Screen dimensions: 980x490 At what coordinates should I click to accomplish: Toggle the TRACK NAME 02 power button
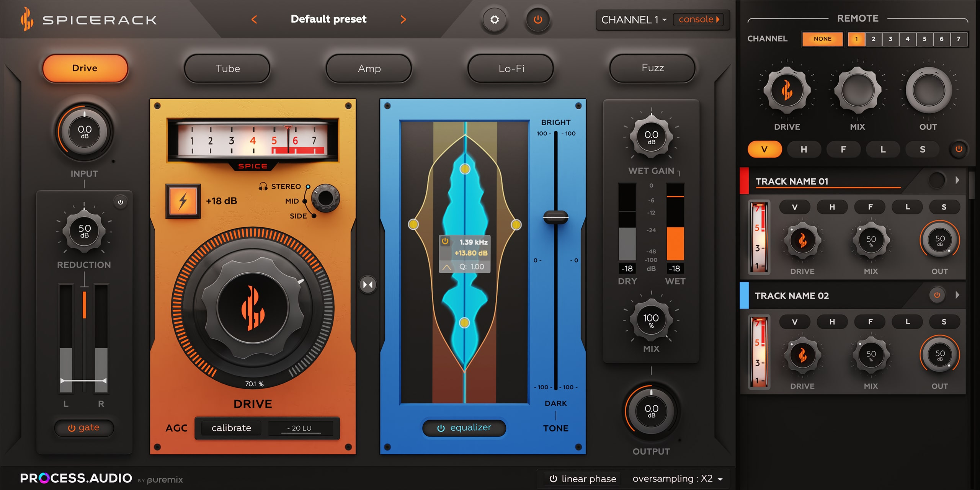tap(937, 295)
